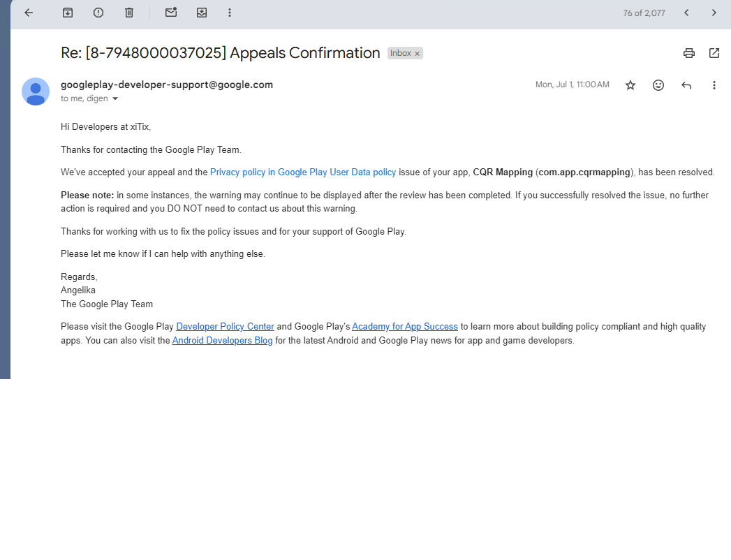Click the Move to icon
The image size is (731, 560).
point(202,13)
